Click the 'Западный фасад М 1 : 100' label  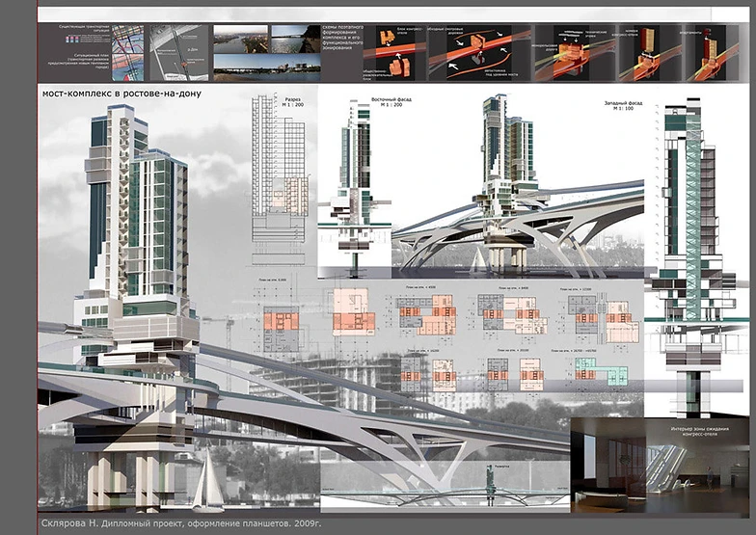coord(623,106)
